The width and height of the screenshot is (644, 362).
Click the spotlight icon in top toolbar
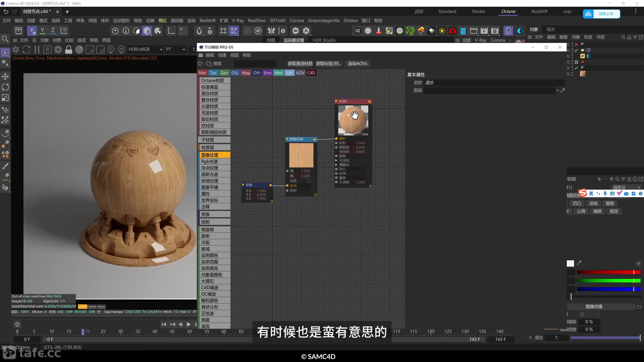tap(431, 31)
